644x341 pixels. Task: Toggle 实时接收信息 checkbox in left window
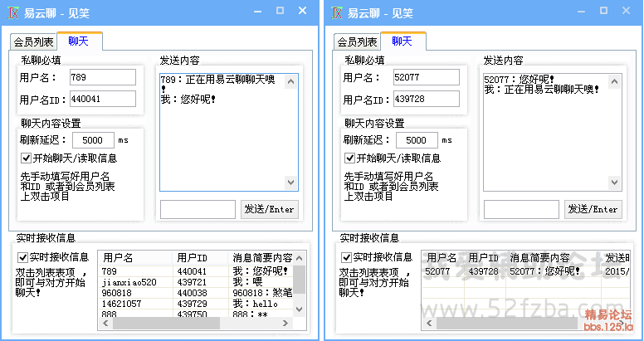[22, 257]
